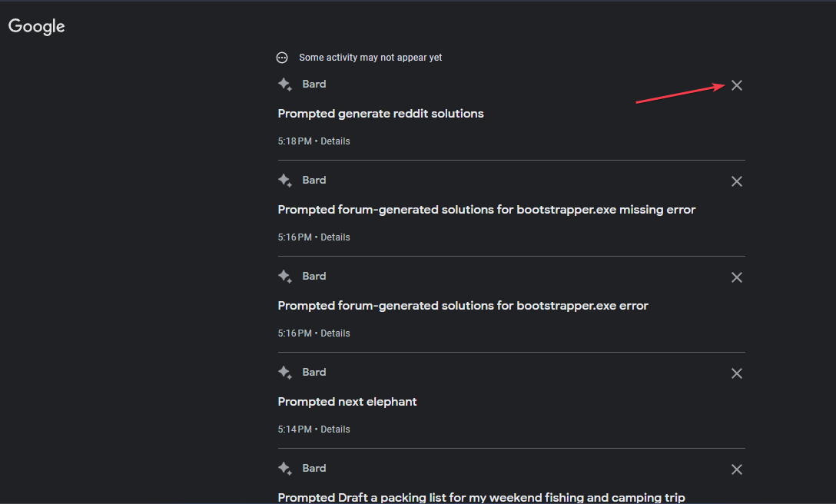
Task: Open Details for the 5:18 PM activity
Action: [335, 141]
